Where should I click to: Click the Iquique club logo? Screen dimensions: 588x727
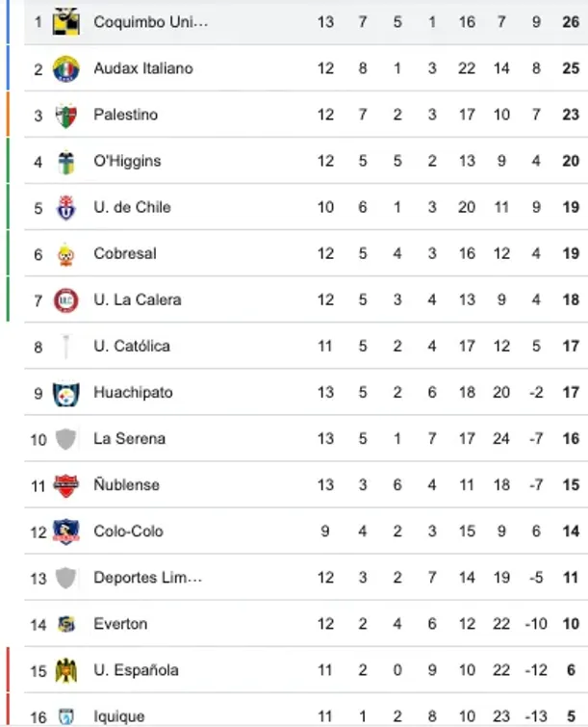click(65, 715)
